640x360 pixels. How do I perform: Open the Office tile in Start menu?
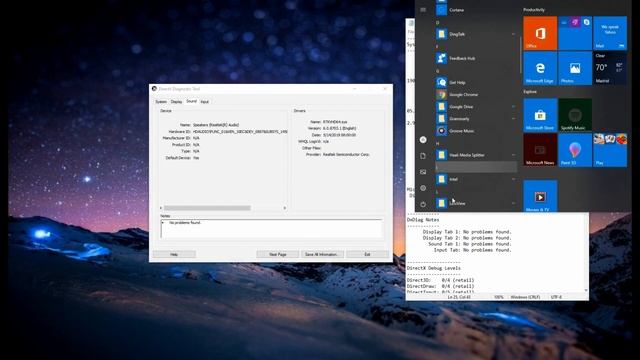tap(540, 33)
